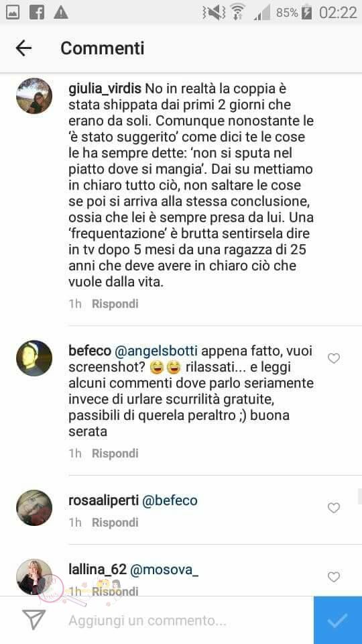362x644 pixels.
Task: Like the rosaaliperti comment with the heart
Action: [334, 508]
